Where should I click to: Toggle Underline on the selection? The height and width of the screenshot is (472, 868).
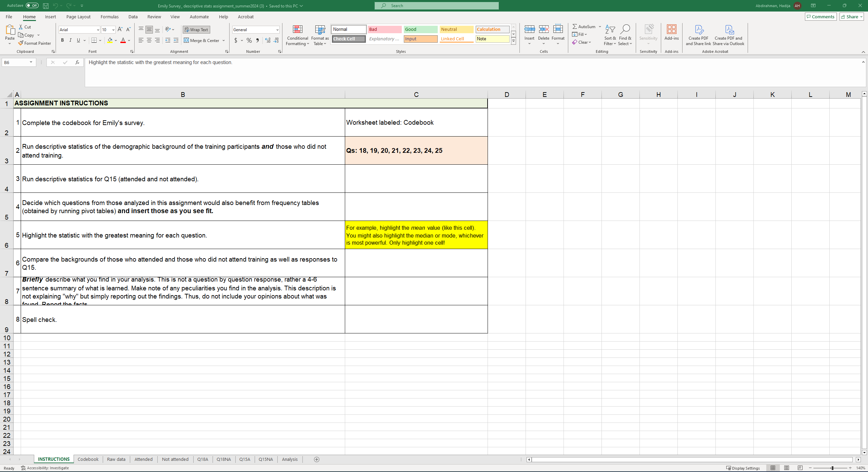[78, 40]
